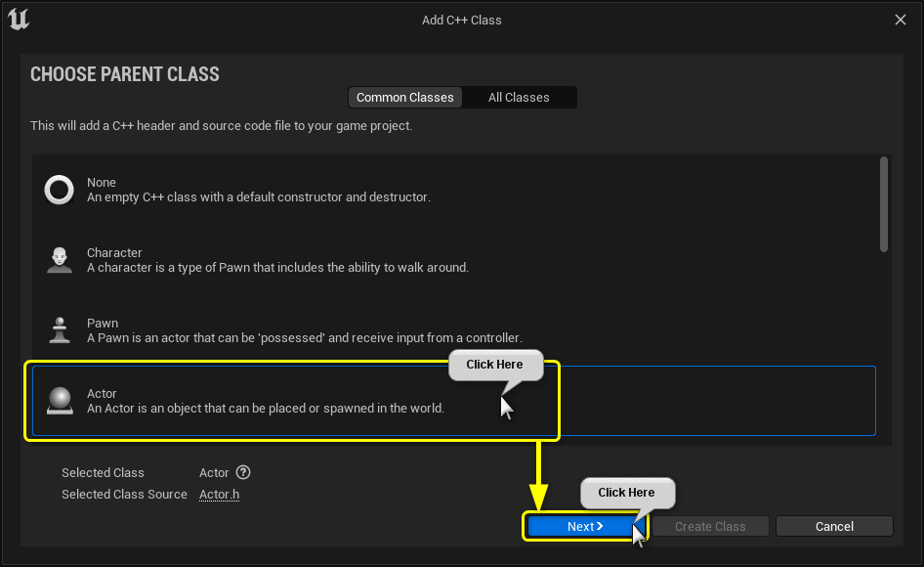Select None as the parent class

pyautogui.click(x=293, y=190)
